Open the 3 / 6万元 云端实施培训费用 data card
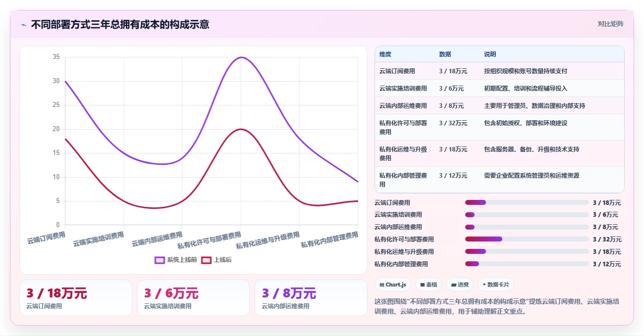 tap(193, 298)
